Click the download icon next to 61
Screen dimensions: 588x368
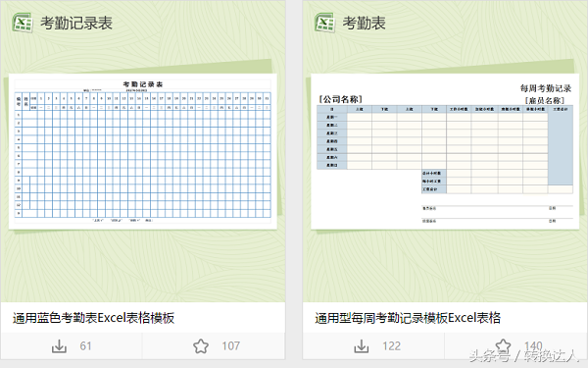[x=59, y=346]
